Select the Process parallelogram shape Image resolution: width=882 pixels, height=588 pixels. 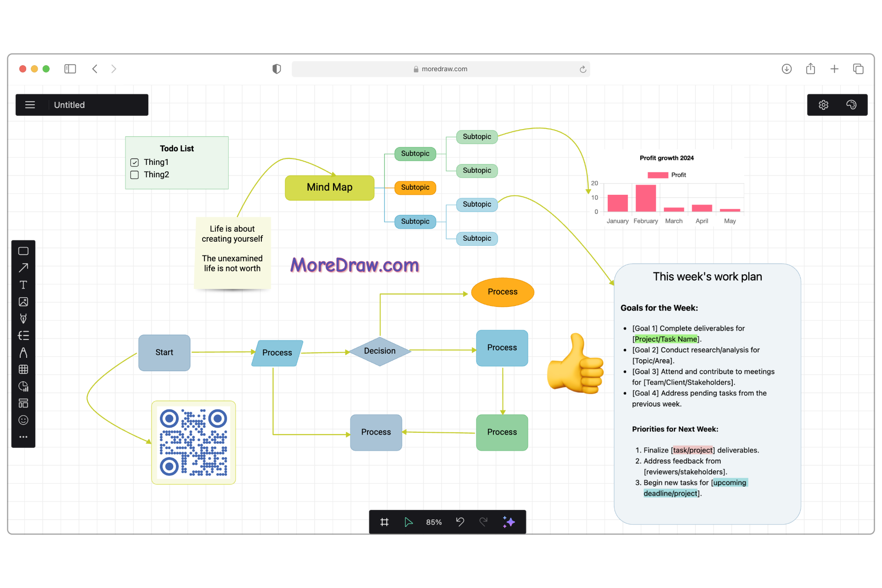(x=277, y=353)
